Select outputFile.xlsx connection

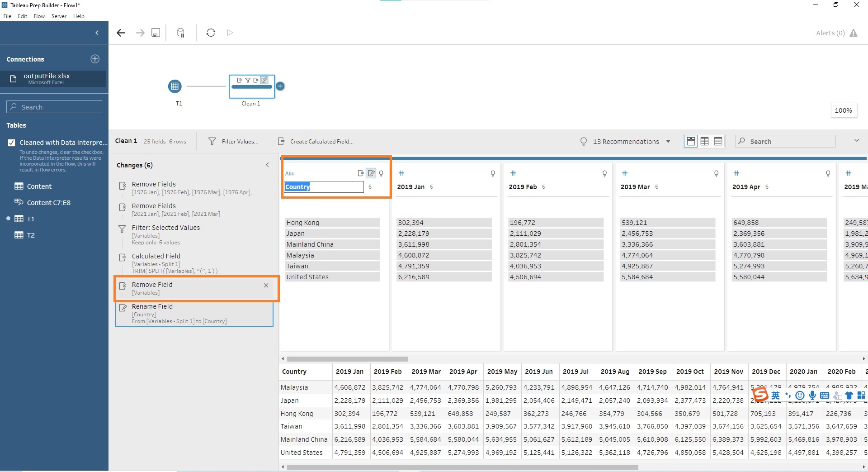[x=53, y=78]
